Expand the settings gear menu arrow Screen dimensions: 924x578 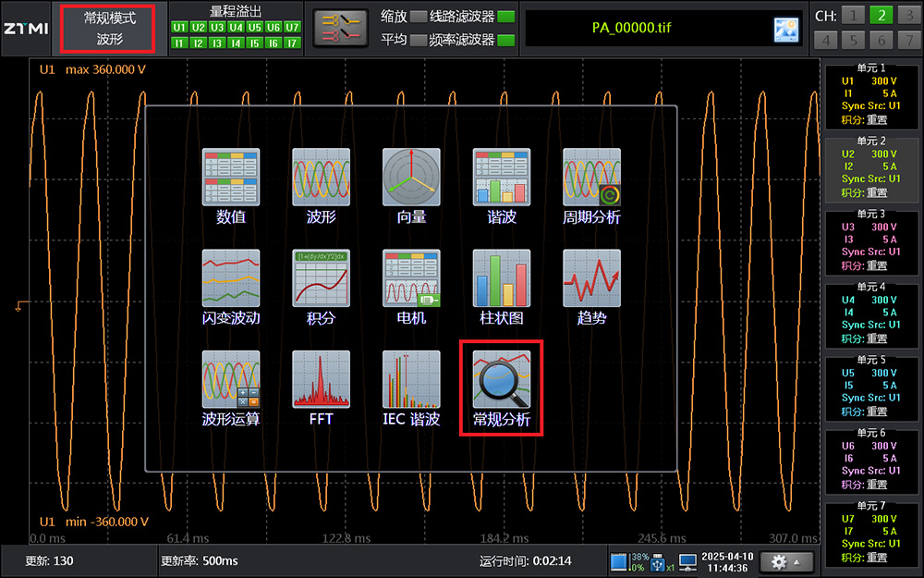point(796,561)
